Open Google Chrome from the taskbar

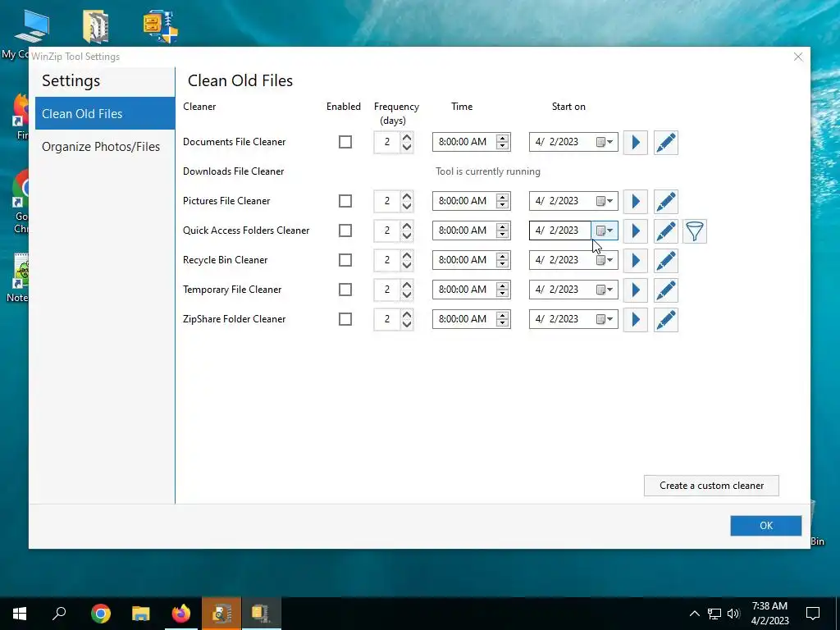[x=101, y=614]
